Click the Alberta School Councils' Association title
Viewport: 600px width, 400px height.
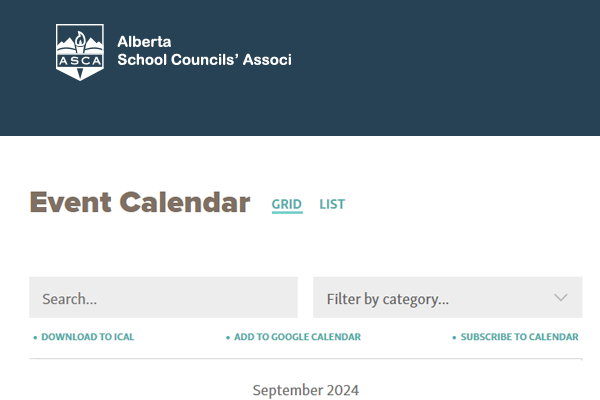click(204, 60)
